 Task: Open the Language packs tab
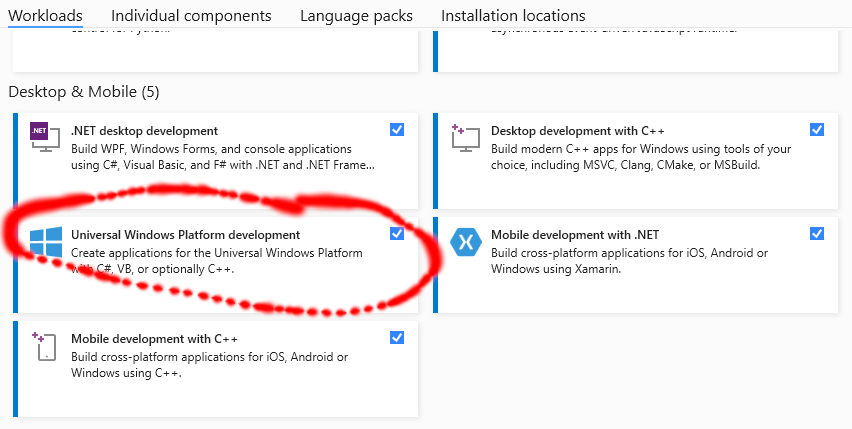pyautogui.click(x=356, y=16)
